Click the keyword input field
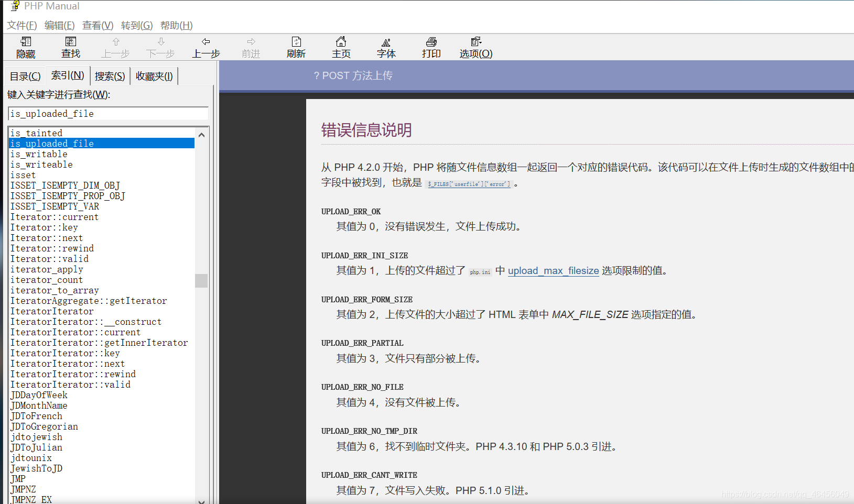 click(x=109, y=114)
